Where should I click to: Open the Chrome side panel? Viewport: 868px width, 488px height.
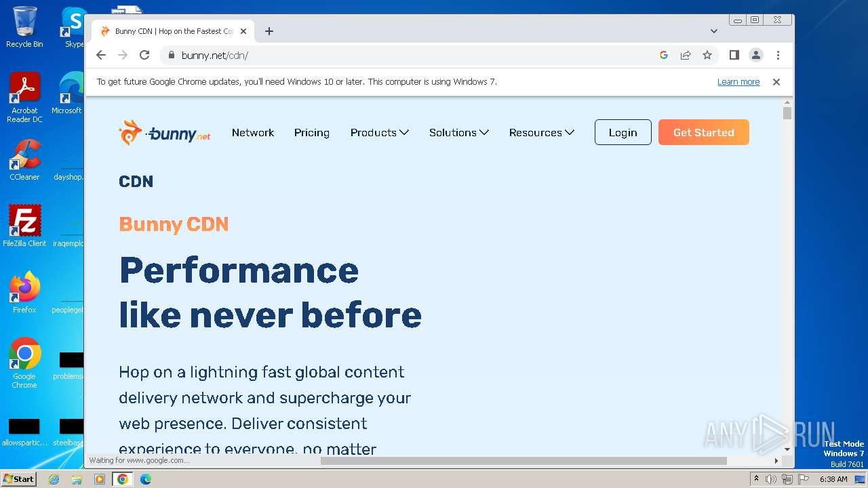click(x=734, y=56)
